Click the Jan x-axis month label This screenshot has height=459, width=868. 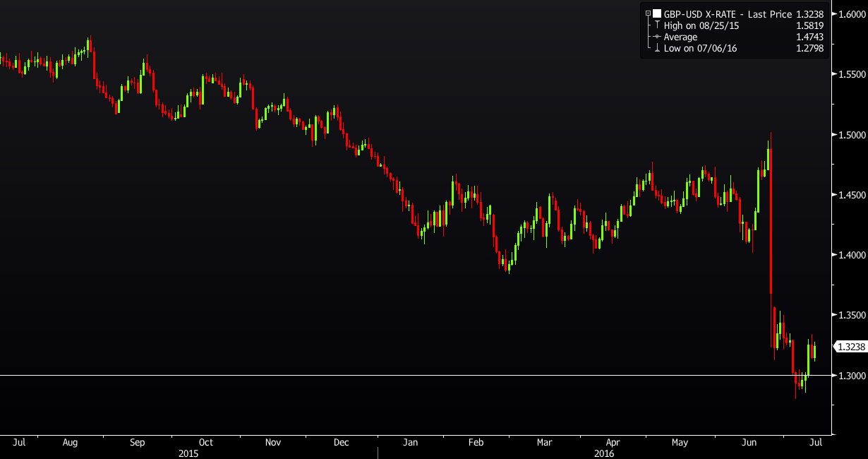pos(410,443)
